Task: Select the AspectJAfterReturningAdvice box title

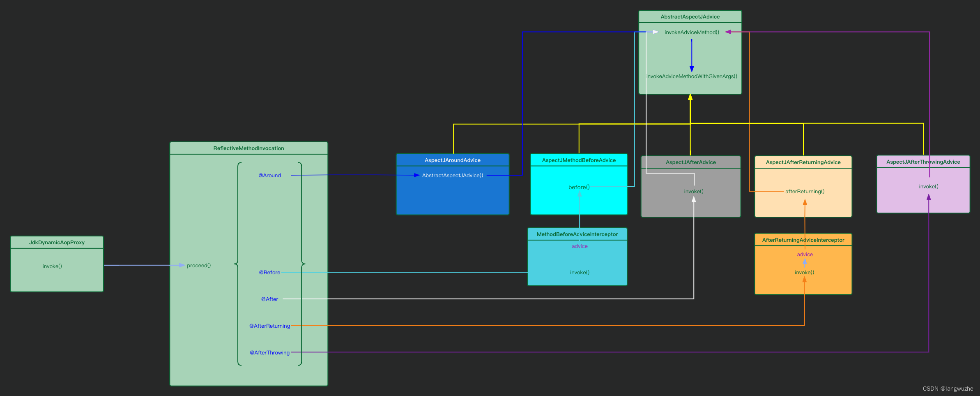Action: click(x=803, y=162)
